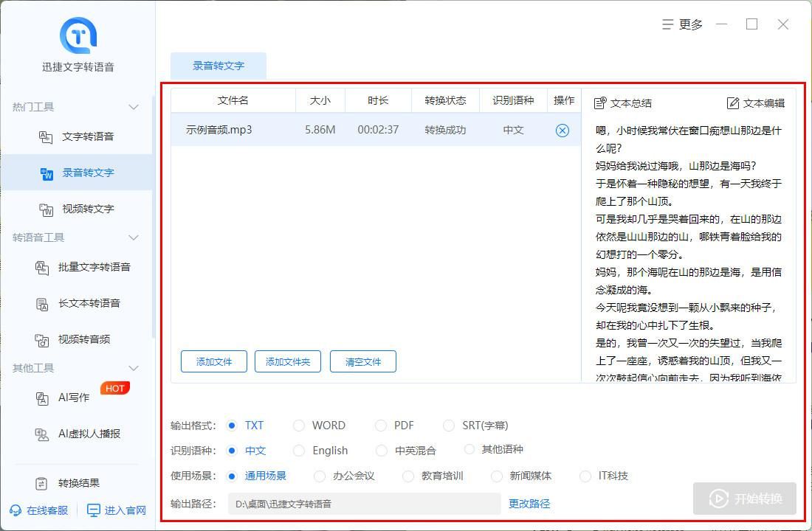Viewport: 812px width, 531px height.
Task: Remove 示例音频.mp3 with the delete icon
Action: [x=562, y=131]
